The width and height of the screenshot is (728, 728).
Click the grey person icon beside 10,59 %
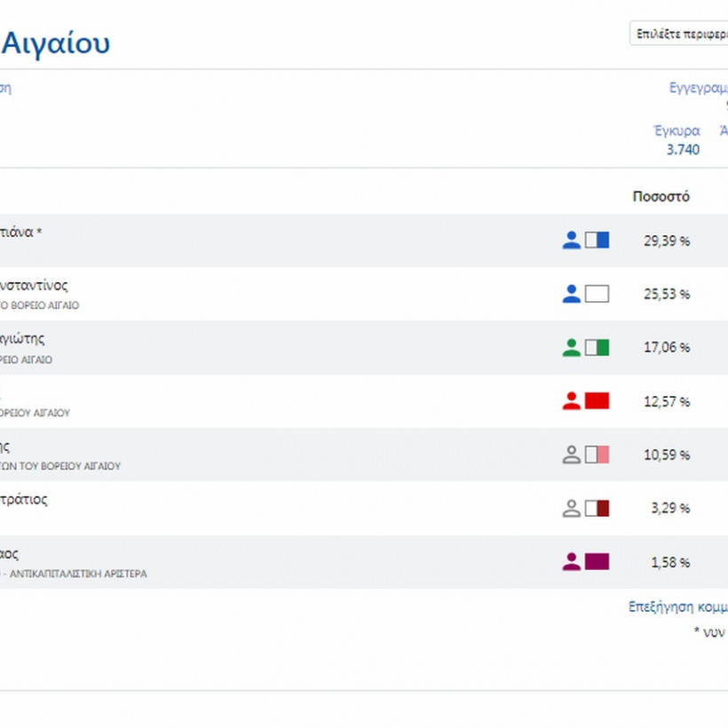pyautogui.click(x=571, y=455)
